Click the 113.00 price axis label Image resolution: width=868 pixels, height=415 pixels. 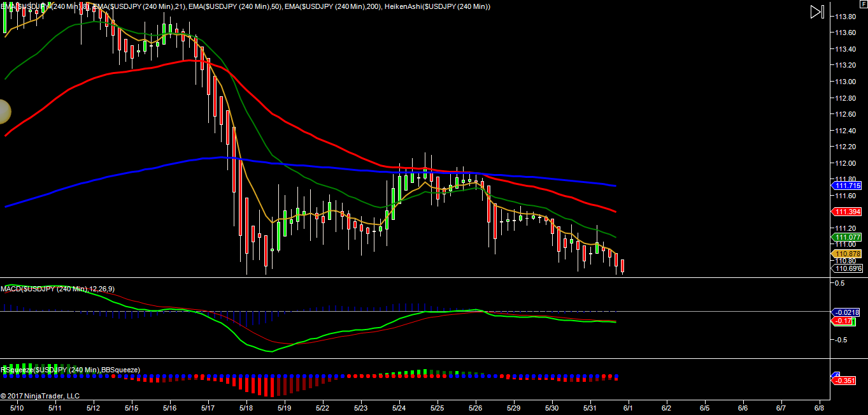pos(844,82)
